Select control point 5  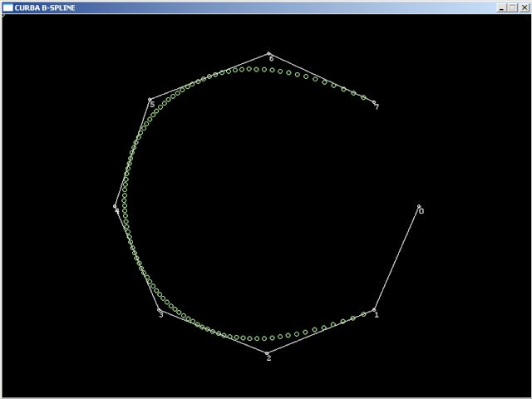150,100
